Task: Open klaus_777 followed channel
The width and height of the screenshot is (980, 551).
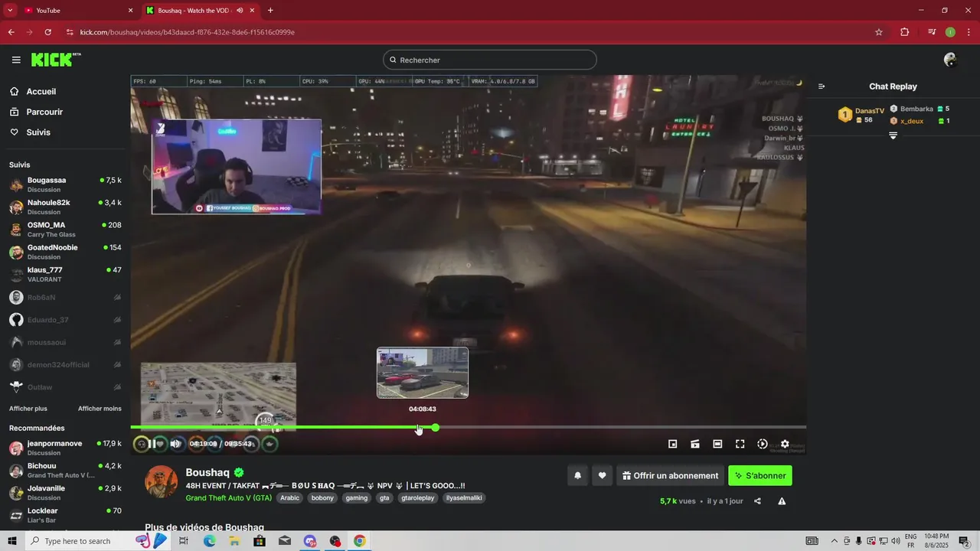Action: [x=66, y=274]
